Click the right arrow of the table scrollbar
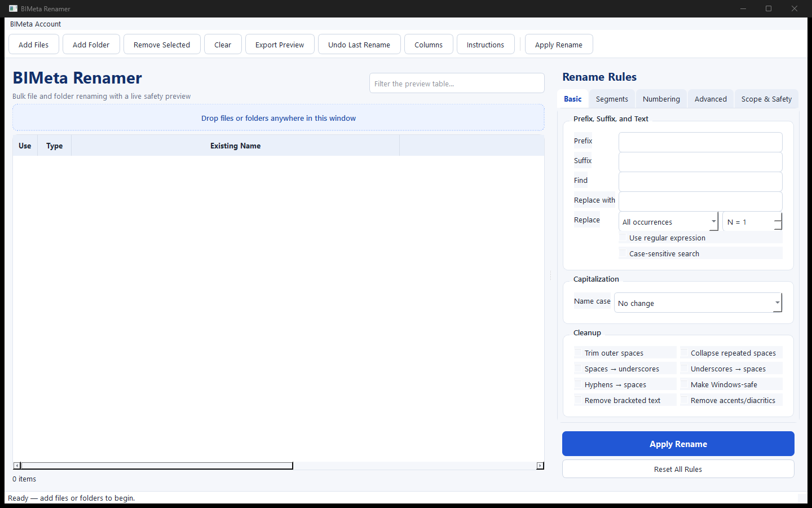 540,466
